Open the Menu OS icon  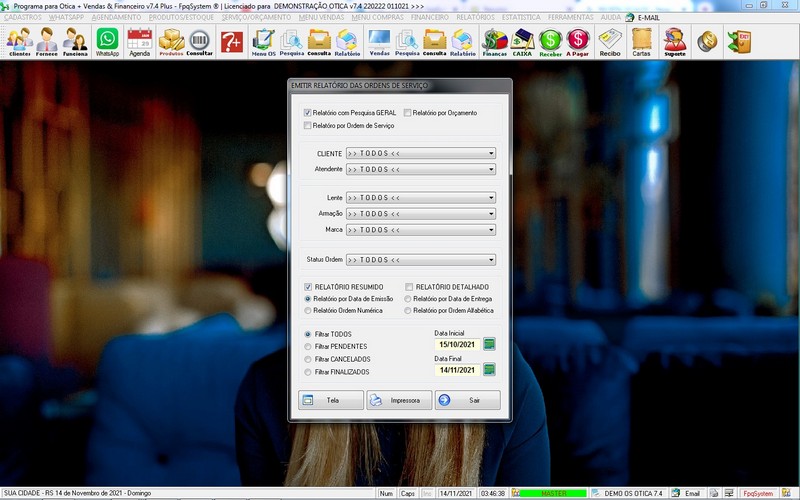264,42
